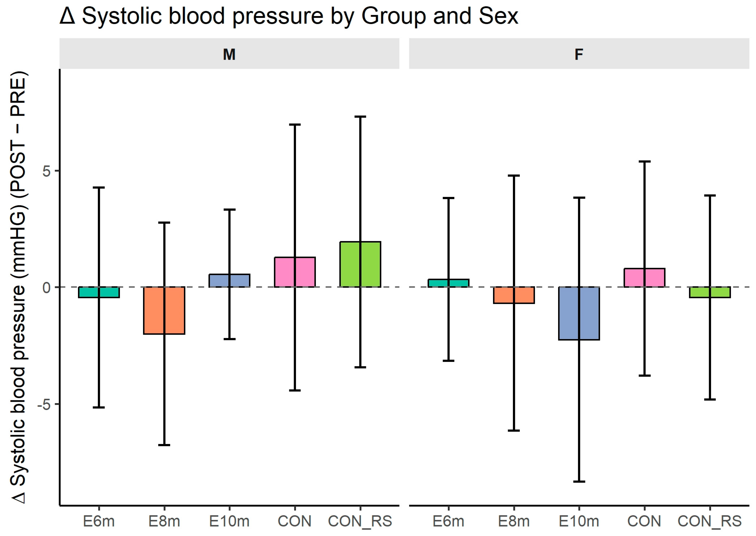756x536 pixels.
Task: Select the M facet header strip
Action: [229, 54]
